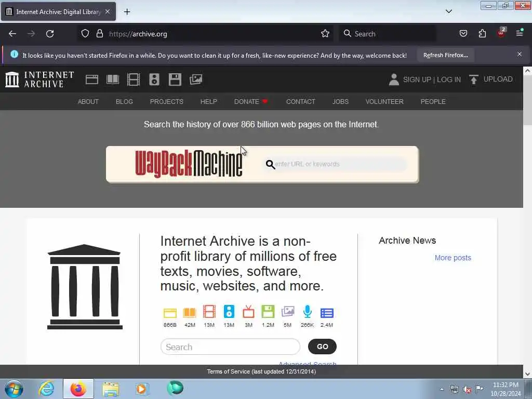Open the 3M TV icon
532x399 pixels.
point(249,312)
